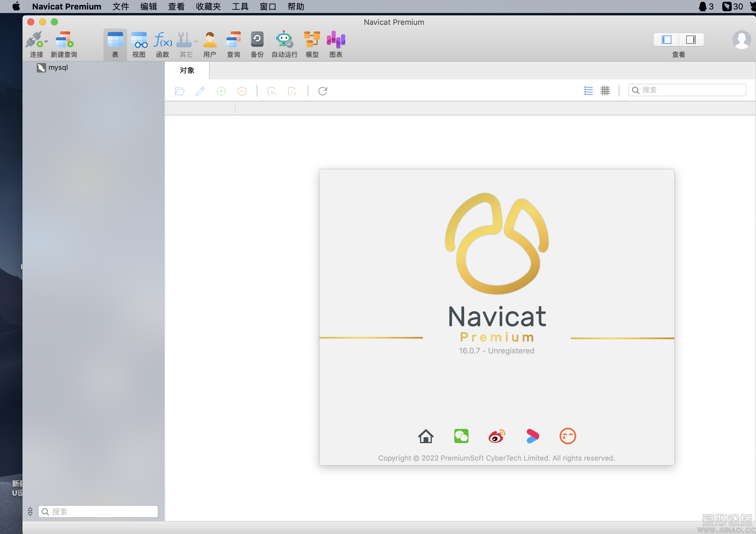Toggle the right information pane view
Screen dimensions: 756x534
tap(691, 40)
